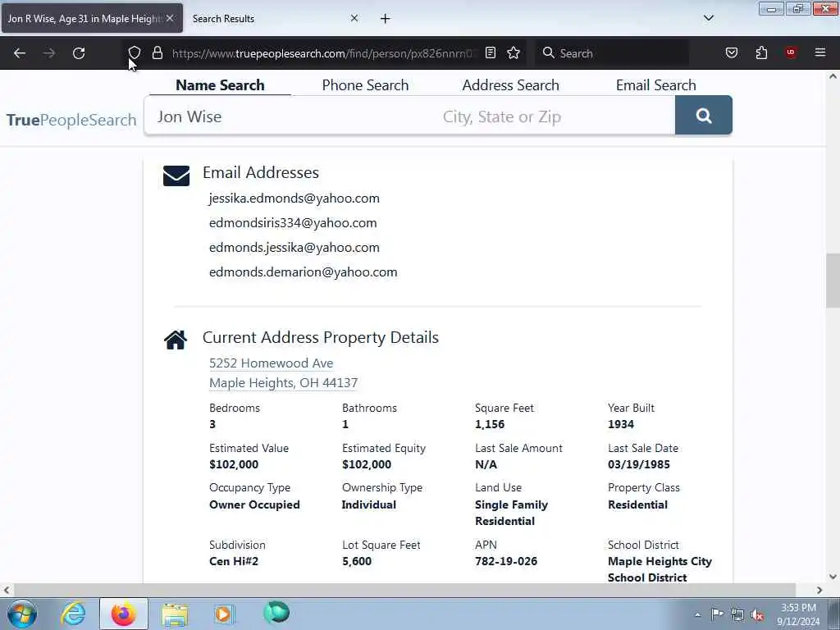Viewport: 840px width, 630px height.
Task: Click the house icon beside Property Details
Action: point(176,340)
